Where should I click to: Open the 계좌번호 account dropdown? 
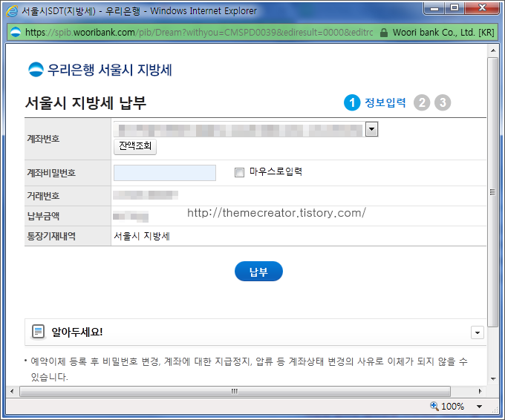[x=371, y=129]
